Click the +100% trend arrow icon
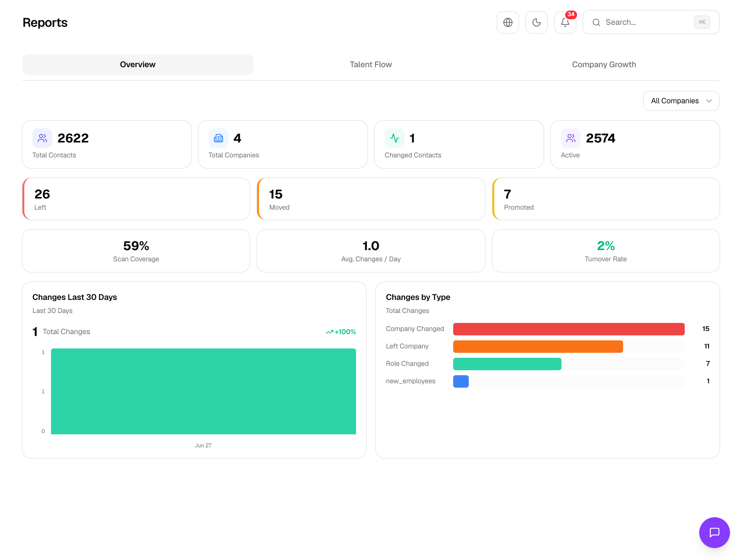Image resolution: width=742 pixels, height=560 pixels. pos(329,332)
